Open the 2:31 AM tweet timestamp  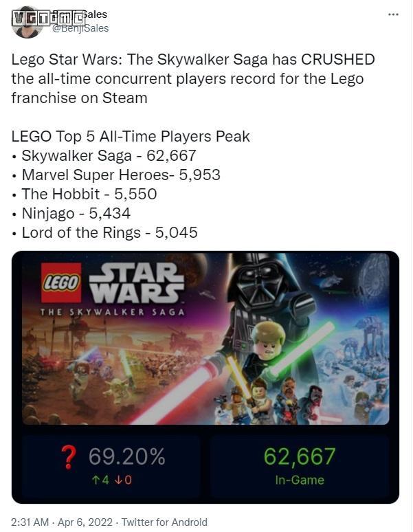(29, 522)
